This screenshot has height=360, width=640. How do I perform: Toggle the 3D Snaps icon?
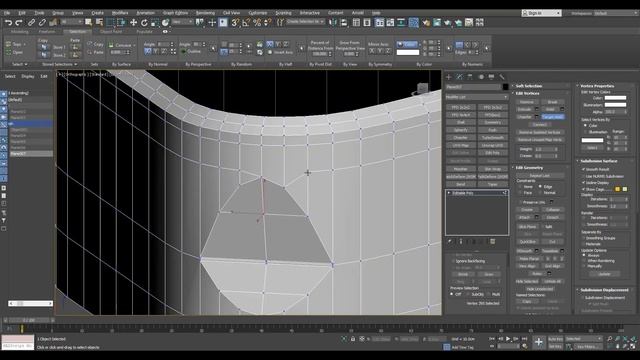235,23
